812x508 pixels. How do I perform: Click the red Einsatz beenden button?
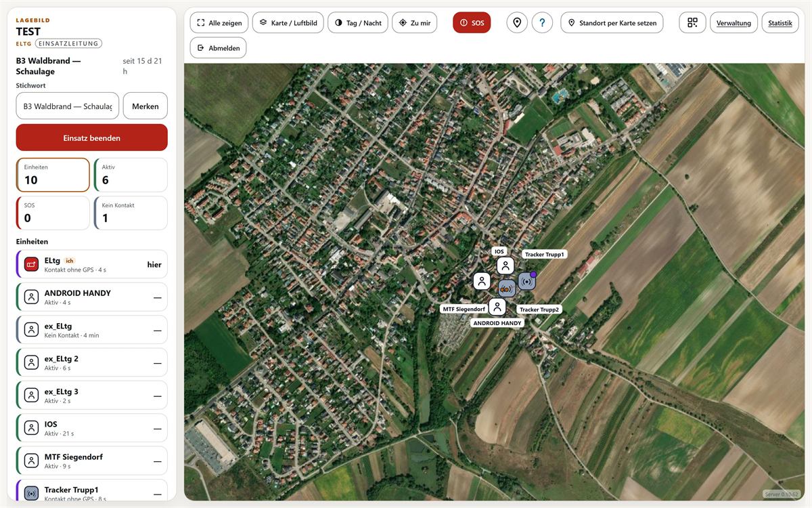(x=92, y=137)
